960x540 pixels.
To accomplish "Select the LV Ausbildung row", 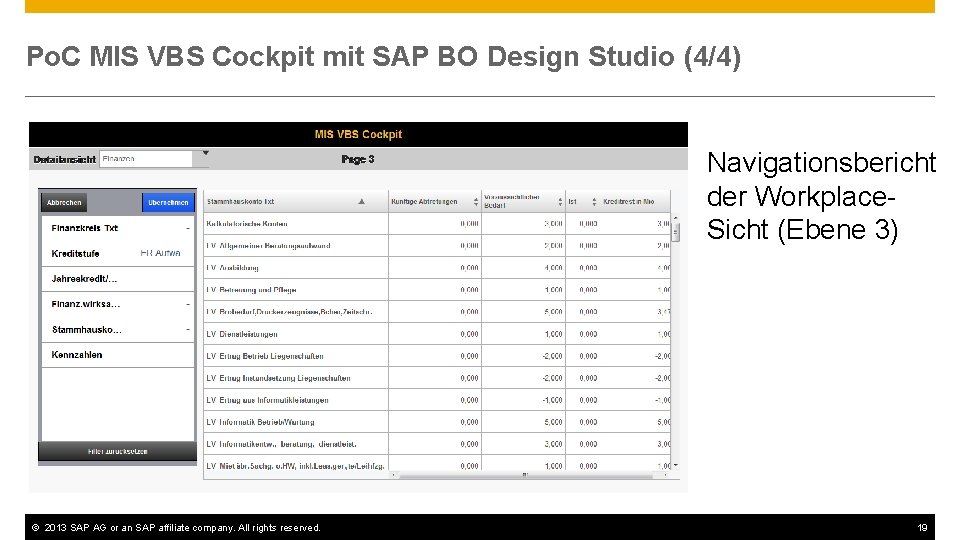I will click(437, 268).
